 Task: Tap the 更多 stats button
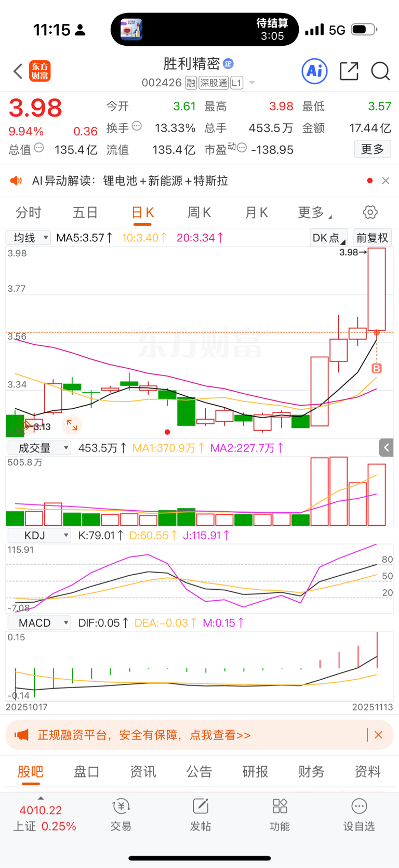[x=373, y=149]
